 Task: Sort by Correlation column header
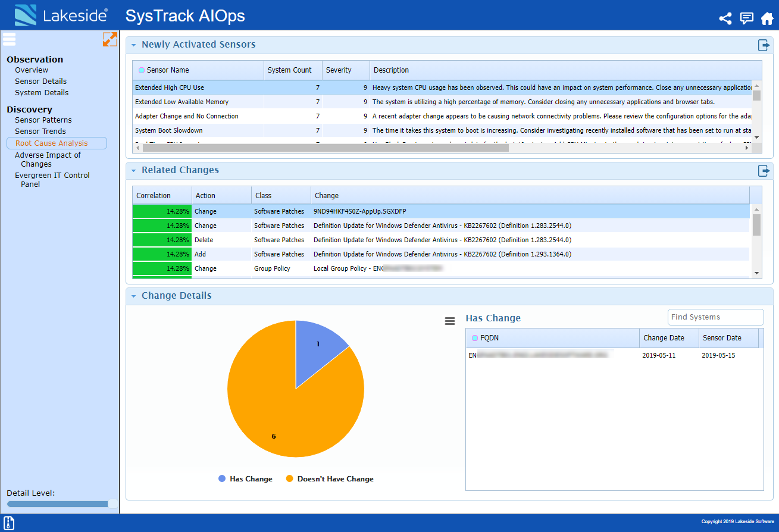tap(162, 196)
